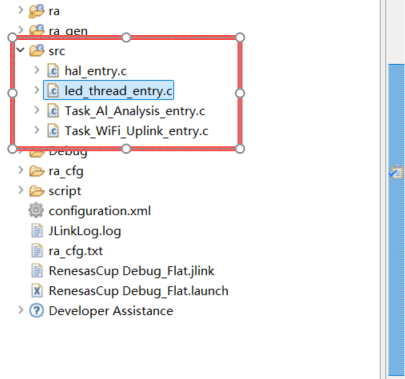The image size is (405, 379).
Task: Expand led_thread_entry.c file node
Action: coord(37,90)
